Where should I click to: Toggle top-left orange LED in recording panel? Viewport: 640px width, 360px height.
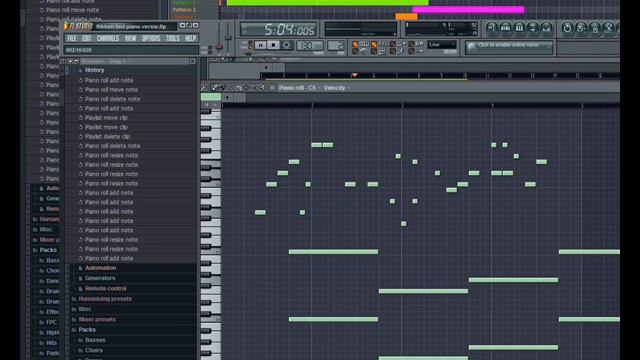coord(356,44)
